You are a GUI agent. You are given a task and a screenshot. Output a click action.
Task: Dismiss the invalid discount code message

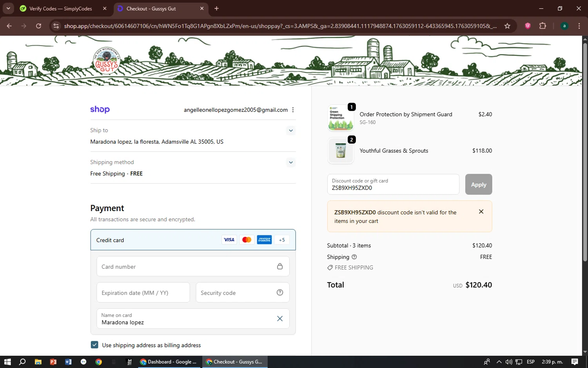click(481, 211)
